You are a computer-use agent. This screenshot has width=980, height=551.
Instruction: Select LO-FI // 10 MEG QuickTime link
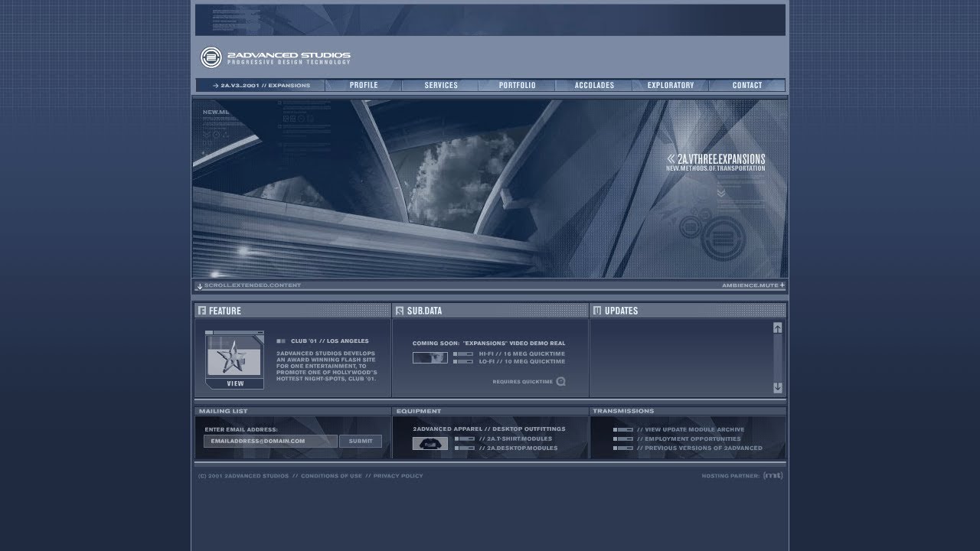(522, 361)
